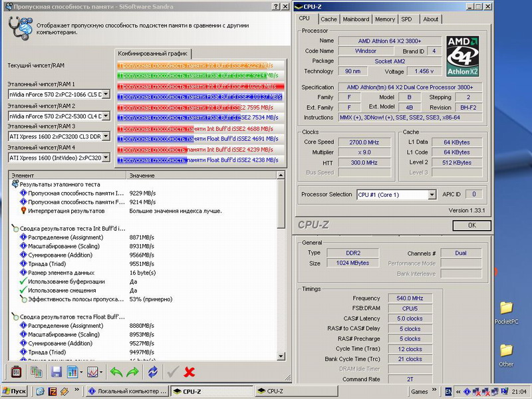
Task: Launch FileZilla from quick launch bar
Action: coord(53,391)
